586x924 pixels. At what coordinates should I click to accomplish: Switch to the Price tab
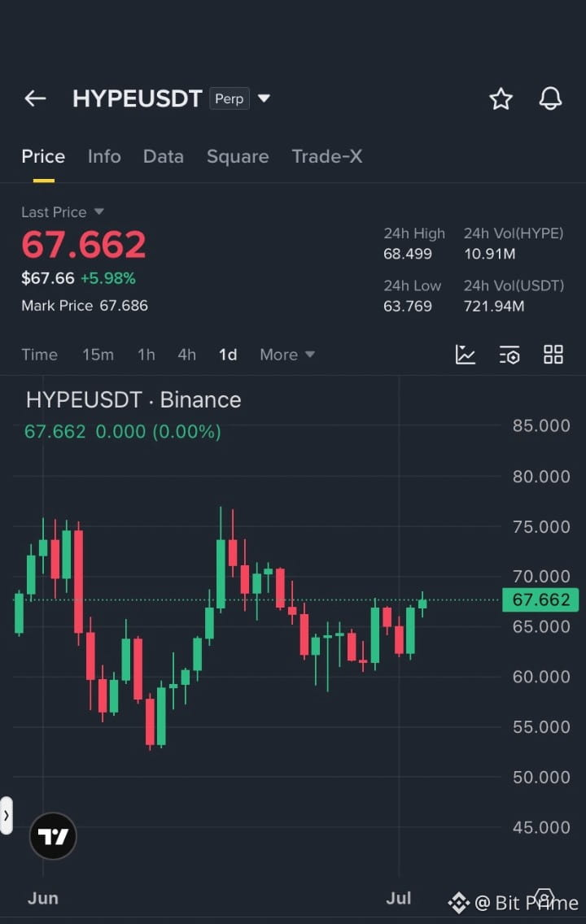point(43,157)
